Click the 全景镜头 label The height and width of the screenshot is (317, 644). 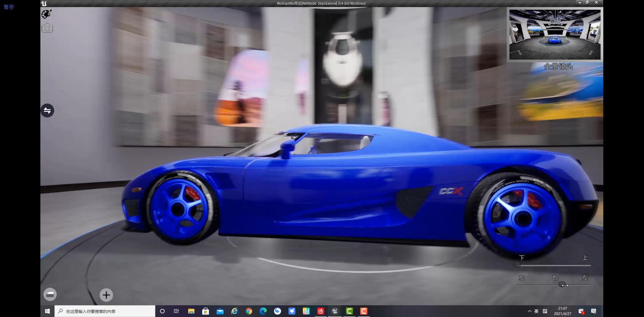pyautogui.click(x=558, y=66)
